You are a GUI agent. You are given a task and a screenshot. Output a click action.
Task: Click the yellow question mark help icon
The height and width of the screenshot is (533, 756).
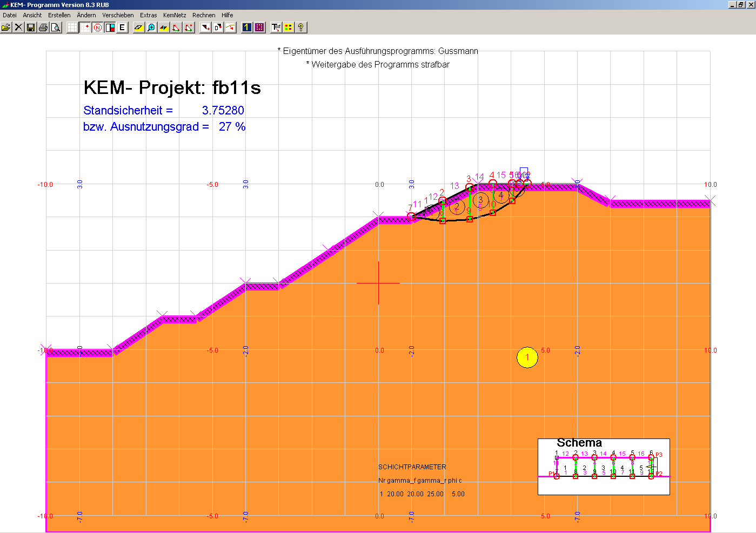point(301,27)
